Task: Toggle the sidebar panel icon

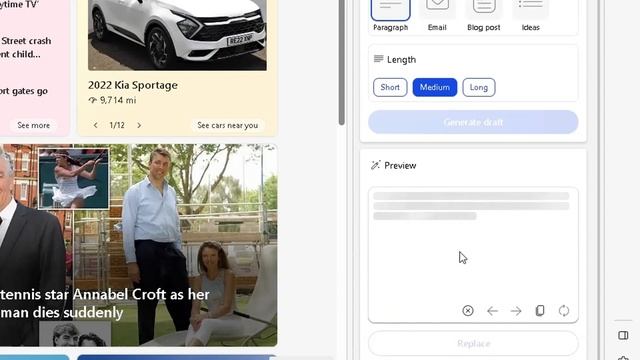Action: click(x=623, y=336)
